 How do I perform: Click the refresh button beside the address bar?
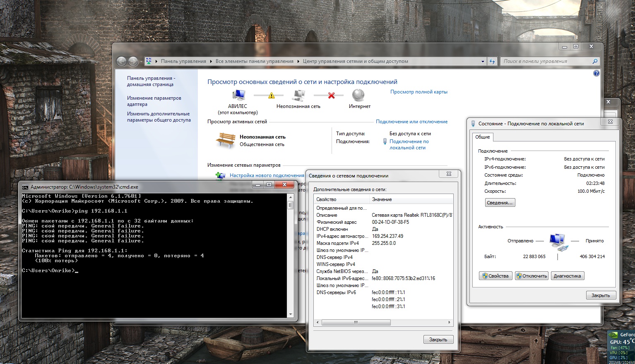click(x=492, y=61)
